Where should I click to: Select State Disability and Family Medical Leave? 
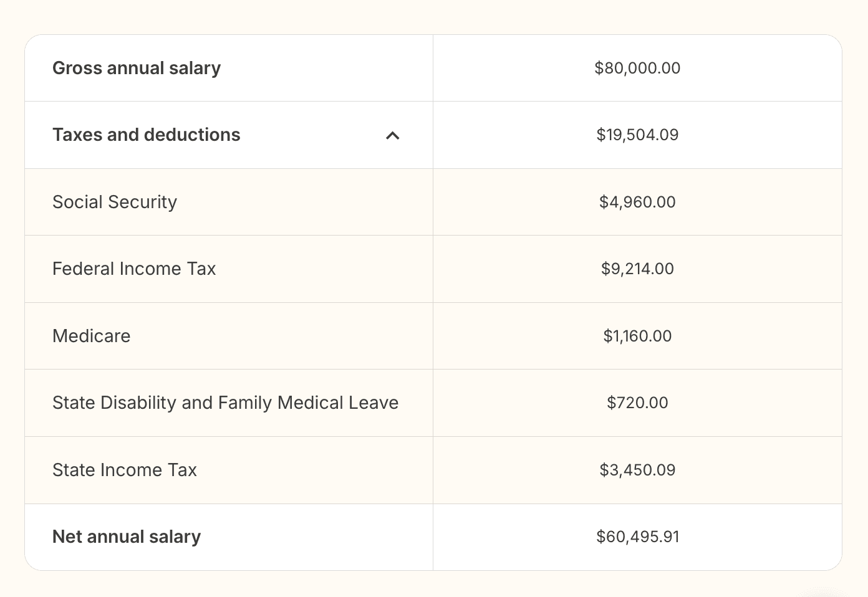226,403
